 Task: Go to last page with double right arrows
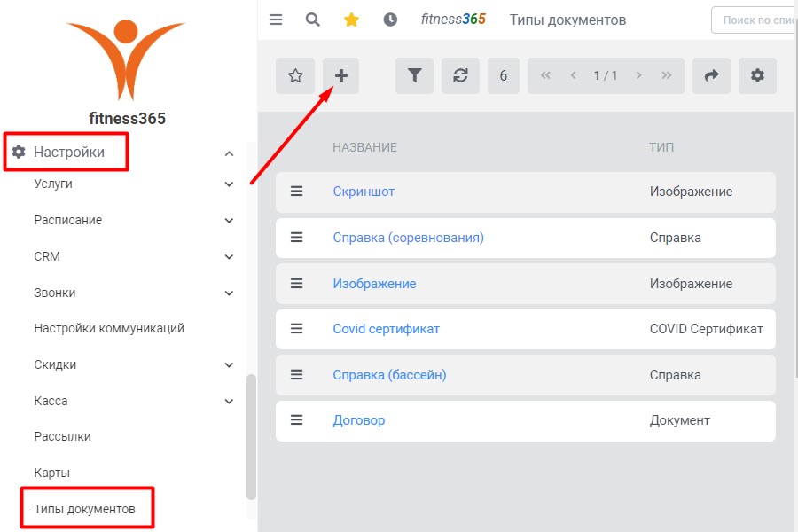click(x=666, y=76)
